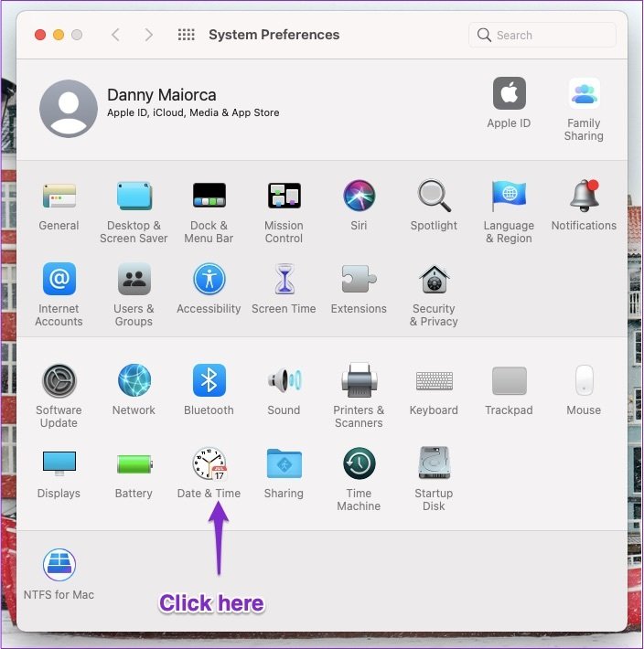Open Apple ID settings icon

point(509,93)
